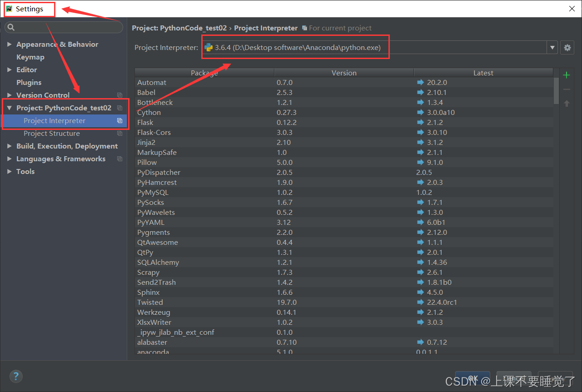
Task: Click the For current project icon
Action: [x=304, y=28]
